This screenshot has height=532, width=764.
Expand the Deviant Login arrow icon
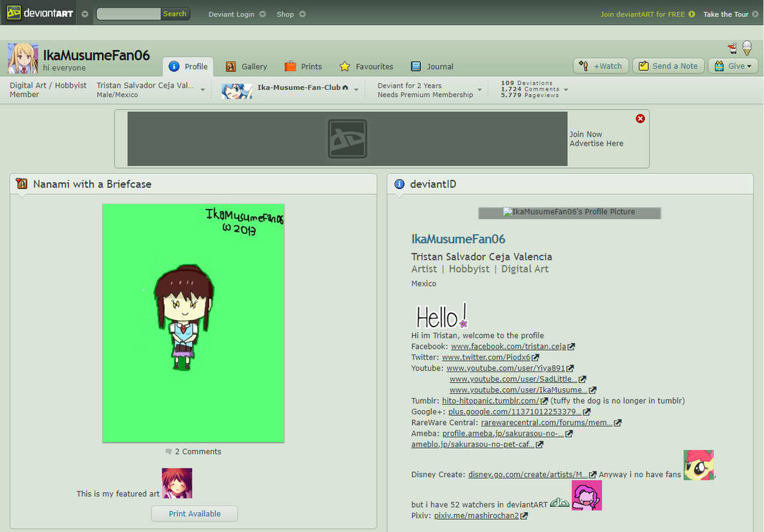click(263, 14)
